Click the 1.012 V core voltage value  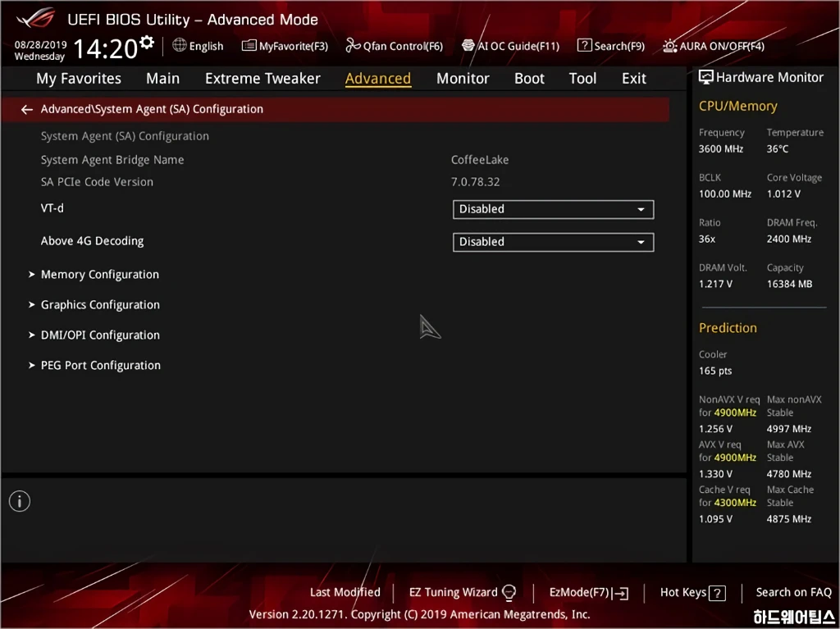click(x=783, y=194)
